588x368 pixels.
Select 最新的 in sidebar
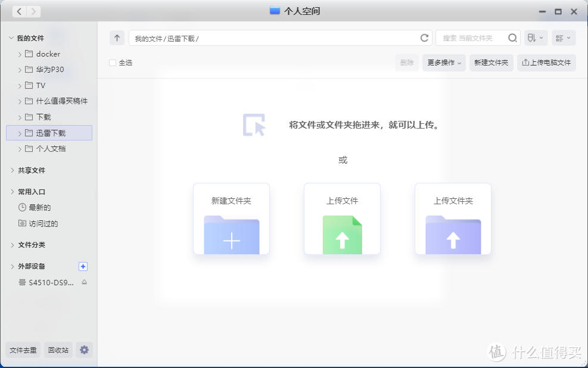[40, 208]
